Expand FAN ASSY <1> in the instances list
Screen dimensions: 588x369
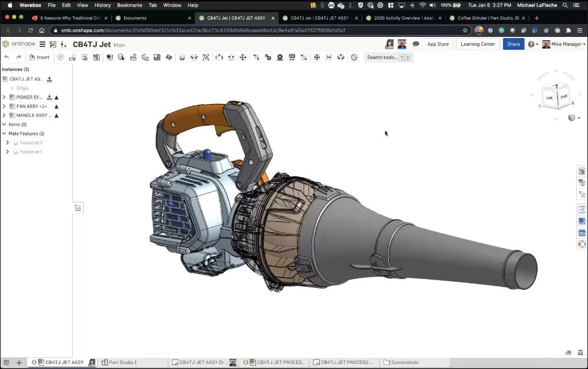[x=4, y=106]
